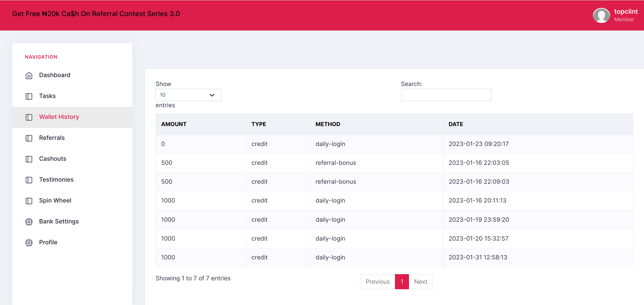Click amount 1000 in the 2023-01-19 row
This screenshot has height=305, width=644.
[168, 220]
